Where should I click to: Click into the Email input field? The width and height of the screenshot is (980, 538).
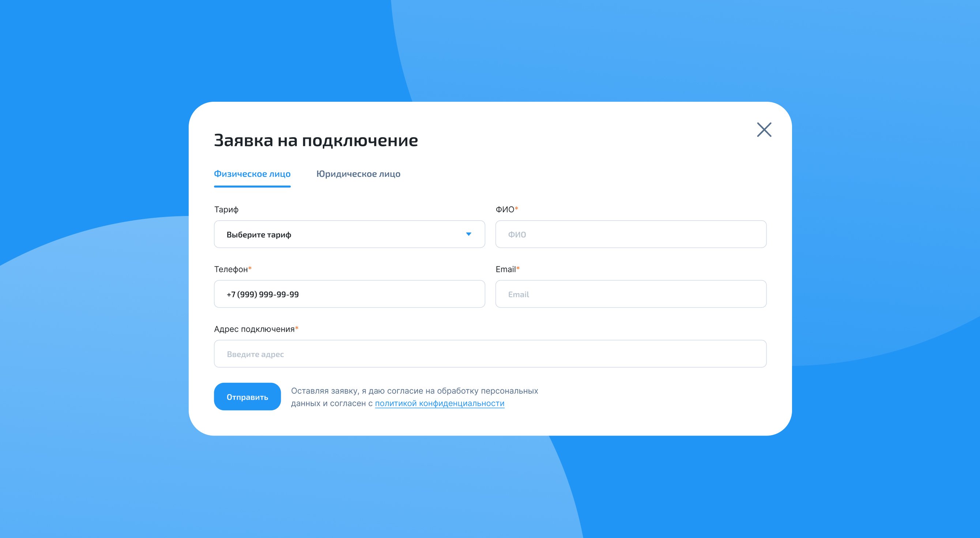coord(630,294)
